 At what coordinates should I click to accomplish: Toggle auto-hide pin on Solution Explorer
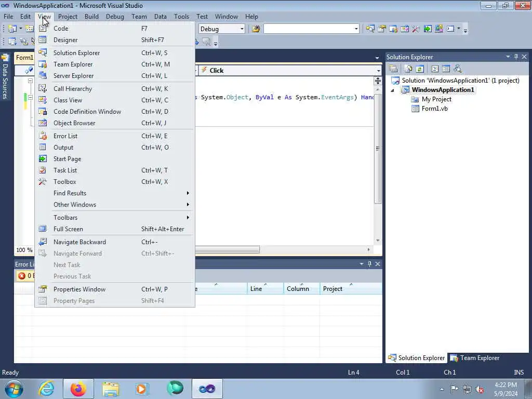point(516,57)
